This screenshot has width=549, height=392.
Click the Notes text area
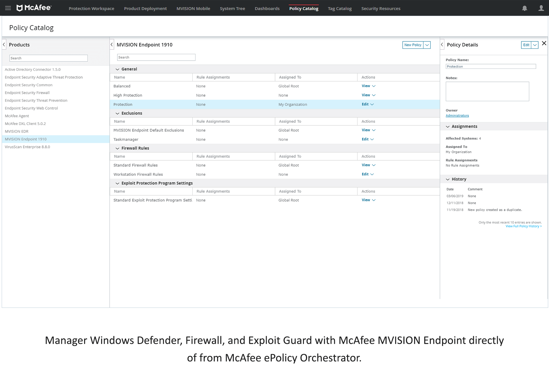pos(487,91)
